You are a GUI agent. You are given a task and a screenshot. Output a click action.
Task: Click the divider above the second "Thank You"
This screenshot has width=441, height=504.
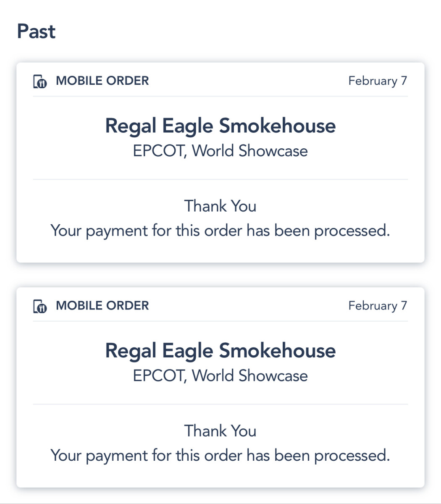(x=220, y=404)
